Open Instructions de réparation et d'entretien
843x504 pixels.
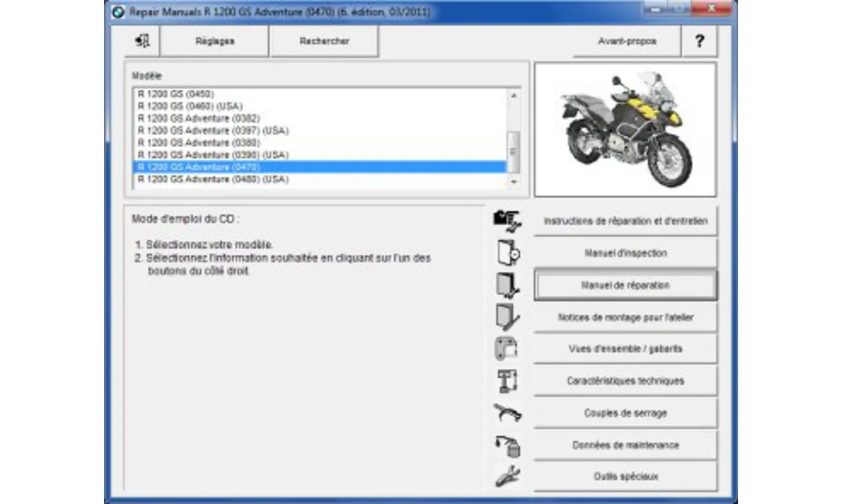click(625, 221)
